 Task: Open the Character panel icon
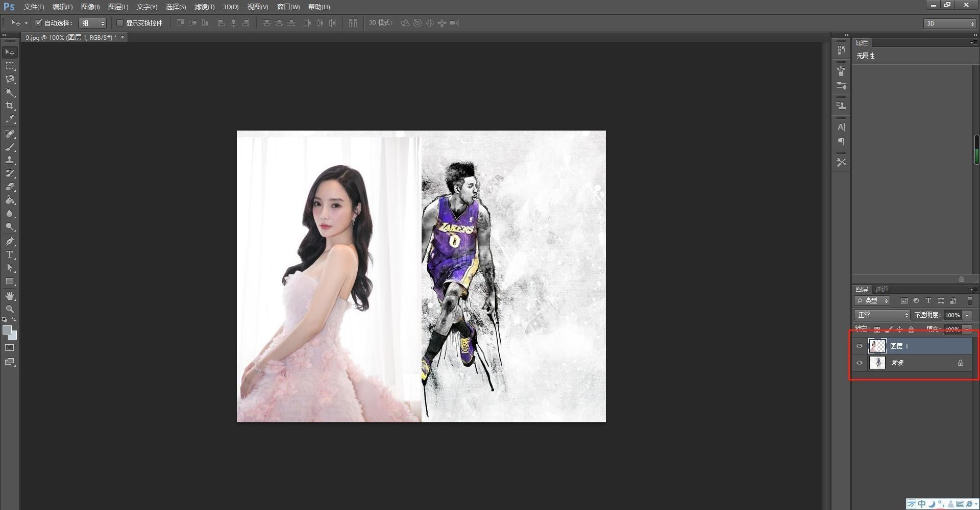(841, 127)
